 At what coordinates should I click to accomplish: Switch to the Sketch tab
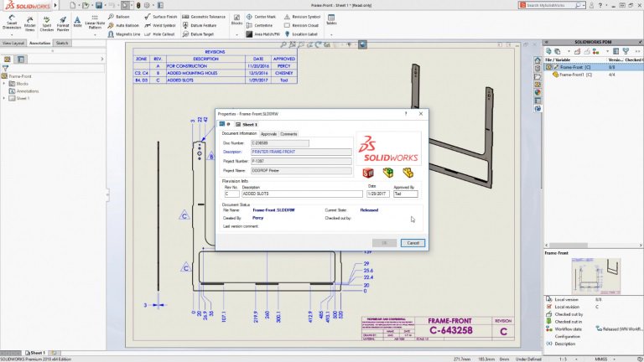point(62,43)
